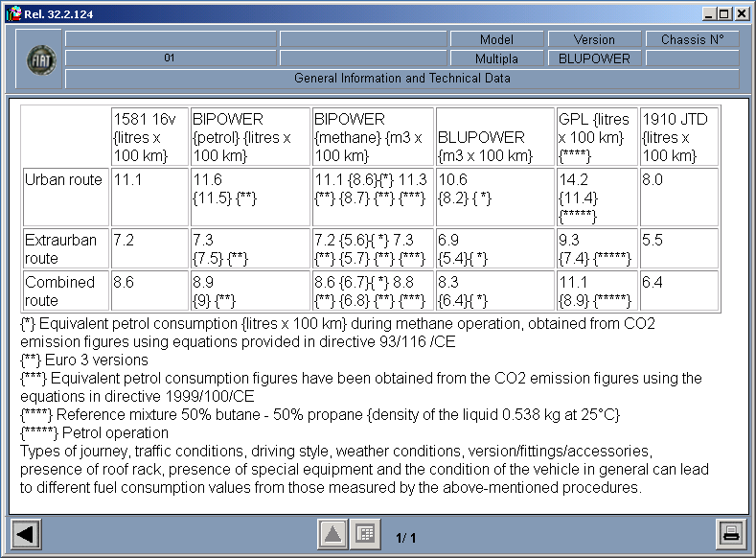Click the 1/ 1 page indicator
This screenshot has width=756, height=558.
[x=405, y=538]
